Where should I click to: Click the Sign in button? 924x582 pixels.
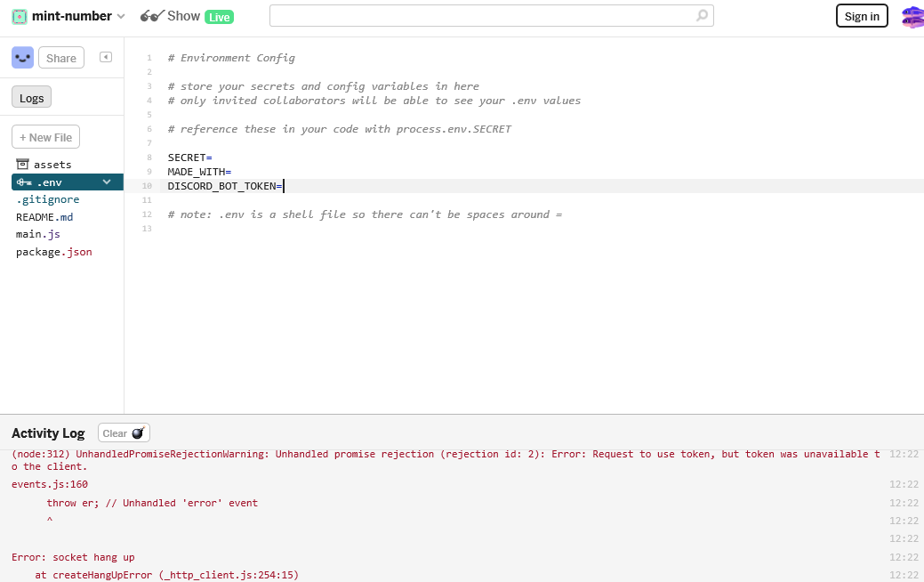click(x=861, y=15)
